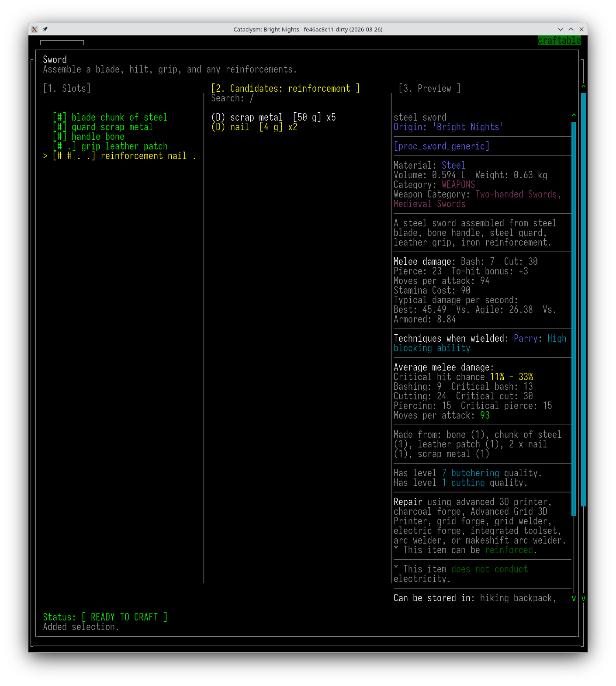Image resolution: width=616 pixels, height=686 pixels.
Task: Click the 'butchering' quality text
Action: pyautogui.click(x=475, y=473)
